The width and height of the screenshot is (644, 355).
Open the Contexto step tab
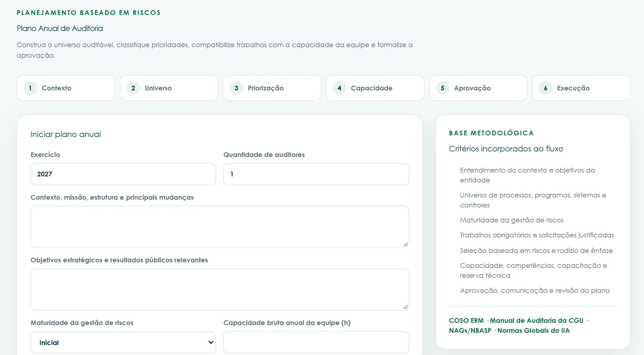[66, 88]
